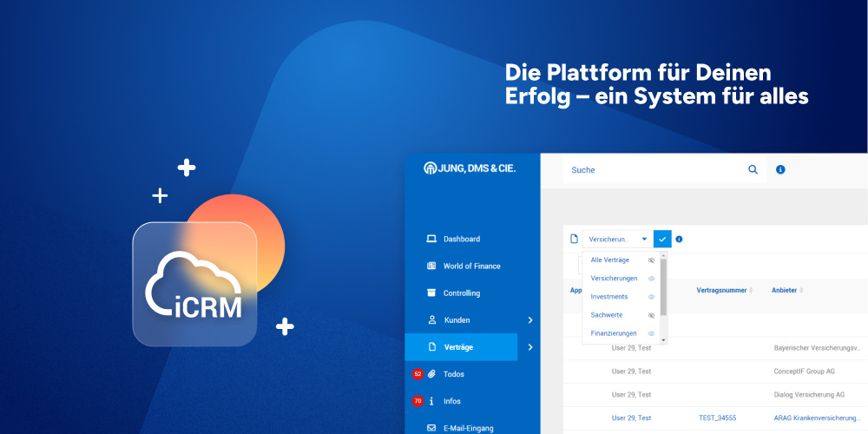Click the dropdown list's down scroll arrow

[x=664, y=340]
